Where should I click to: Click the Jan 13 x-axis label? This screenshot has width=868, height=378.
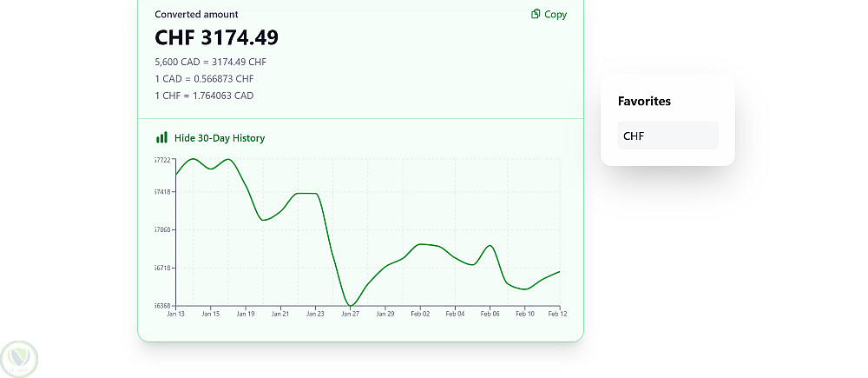175,314
